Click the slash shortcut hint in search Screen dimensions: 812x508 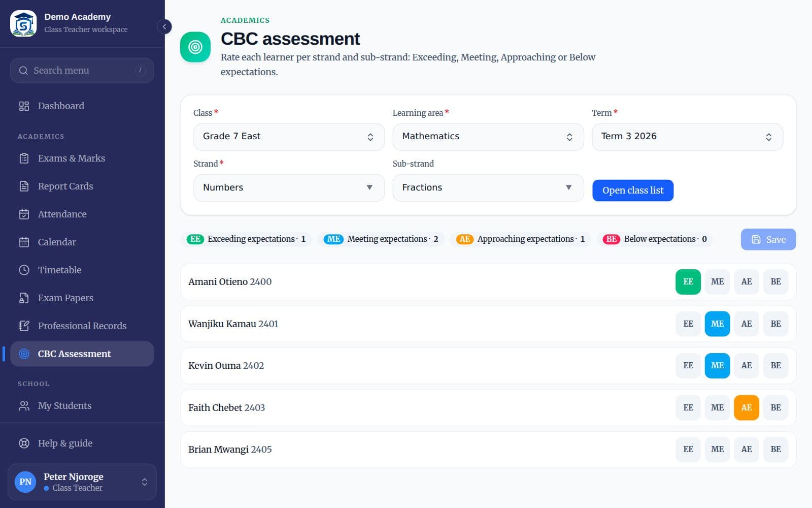tap(141, 70)
